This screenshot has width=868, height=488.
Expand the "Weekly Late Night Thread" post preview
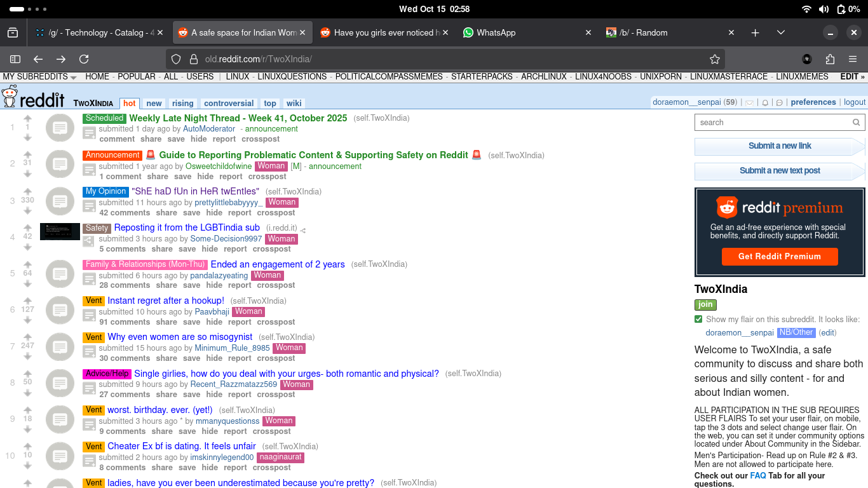[90, 133]
